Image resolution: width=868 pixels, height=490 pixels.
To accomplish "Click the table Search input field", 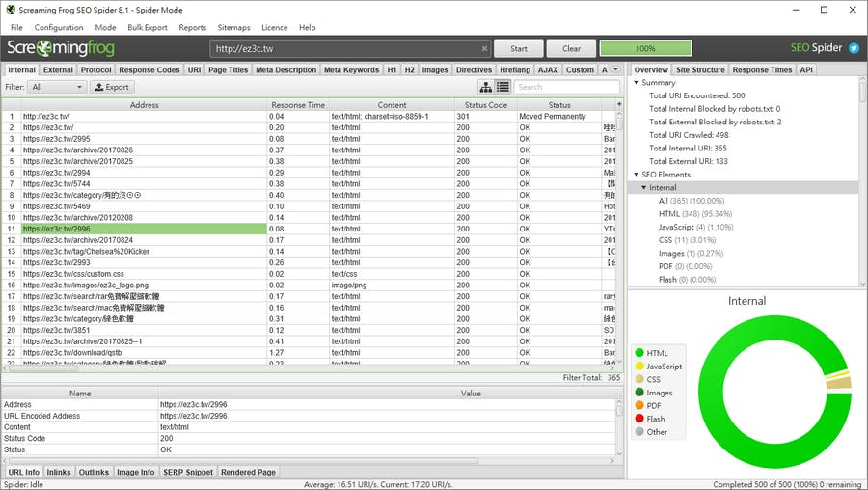I will (x=567, y=87).
